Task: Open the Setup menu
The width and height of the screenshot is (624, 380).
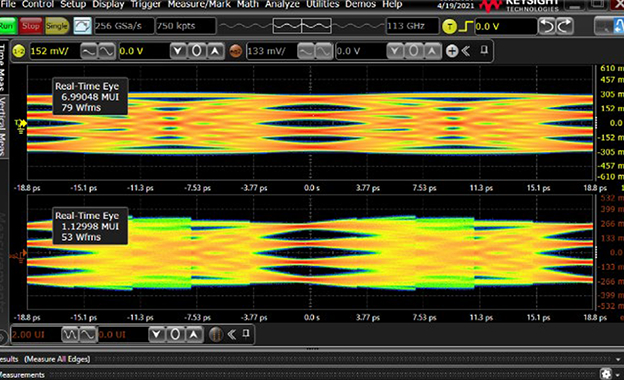Action: 73,4
